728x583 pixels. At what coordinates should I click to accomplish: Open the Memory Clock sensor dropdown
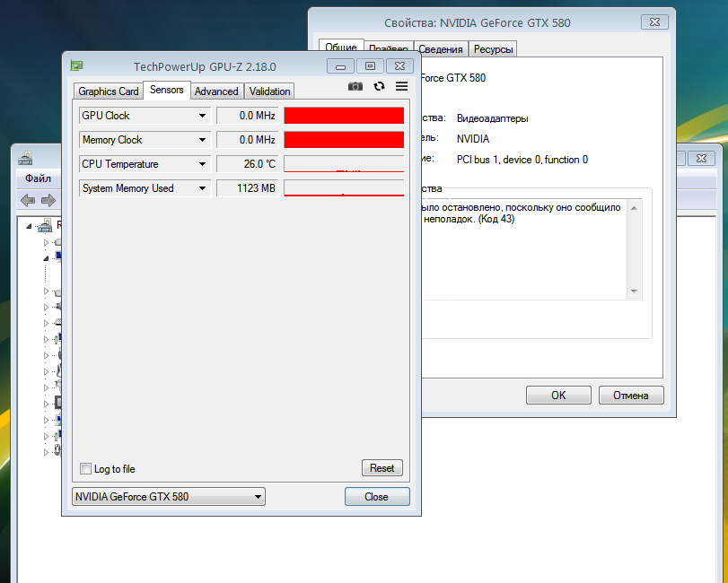pos(203,140)
